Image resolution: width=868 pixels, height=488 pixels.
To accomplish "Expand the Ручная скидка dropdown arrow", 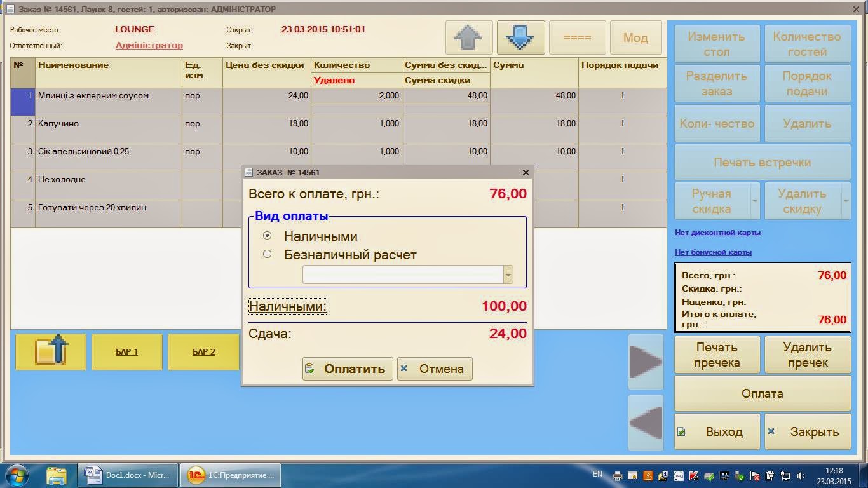I will pos(755,201).
